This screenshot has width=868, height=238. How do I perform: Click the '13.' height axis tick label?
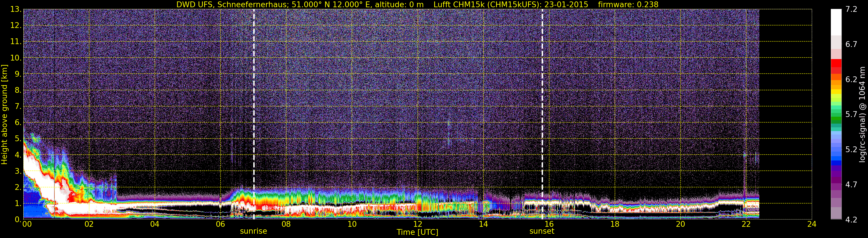pos(16,9)
